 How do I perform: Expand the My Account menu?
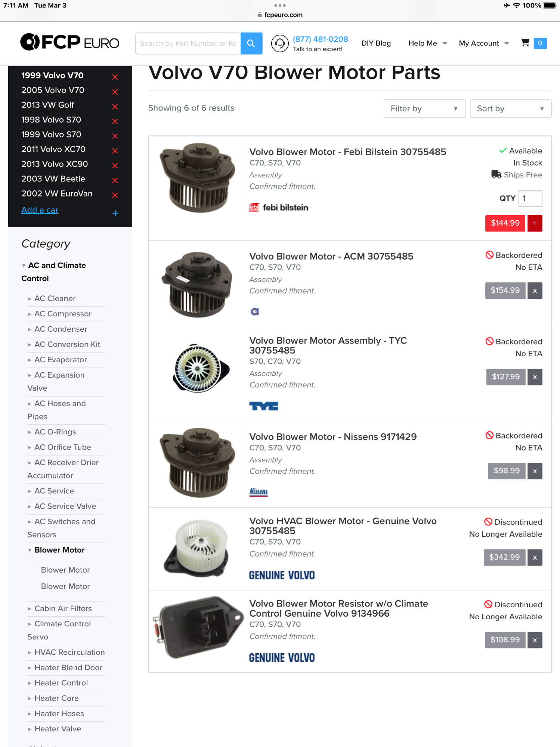pyautogui.click(x=484, y=43)
